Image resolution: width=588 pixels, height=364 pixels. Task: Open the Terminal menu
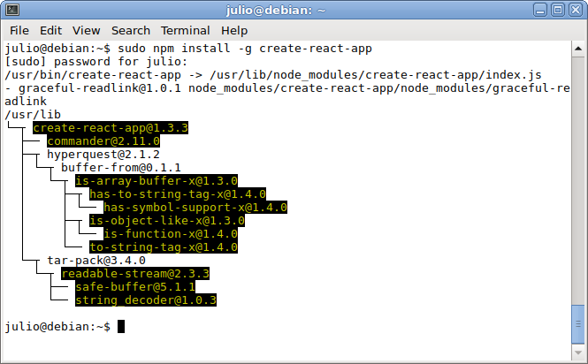pyautogui.click(x=186, y=30)
